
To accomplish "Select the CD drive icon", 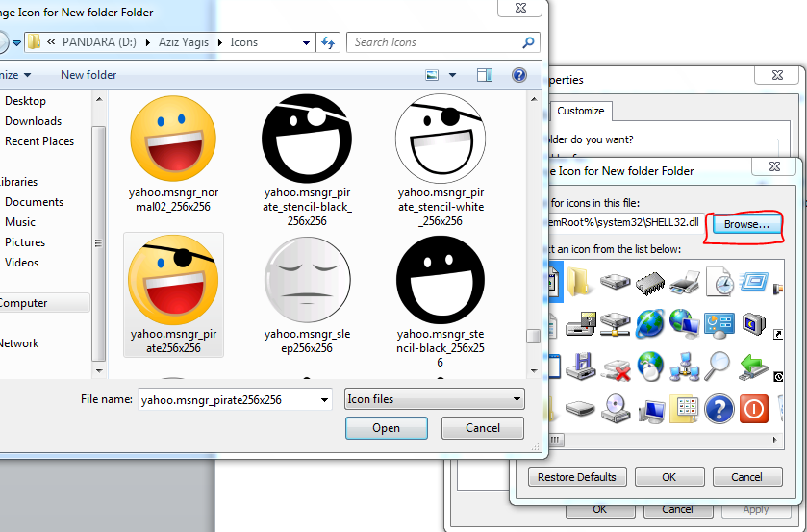I will [615, 409].
